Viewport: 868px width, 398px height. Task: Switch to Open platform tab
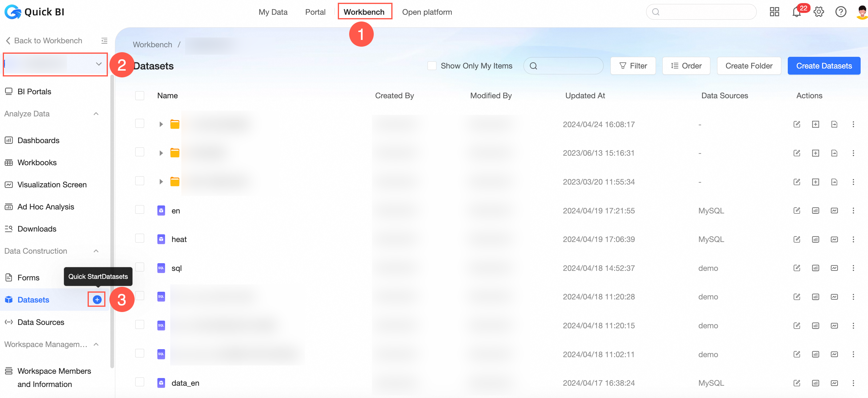(x=427, y=12)
